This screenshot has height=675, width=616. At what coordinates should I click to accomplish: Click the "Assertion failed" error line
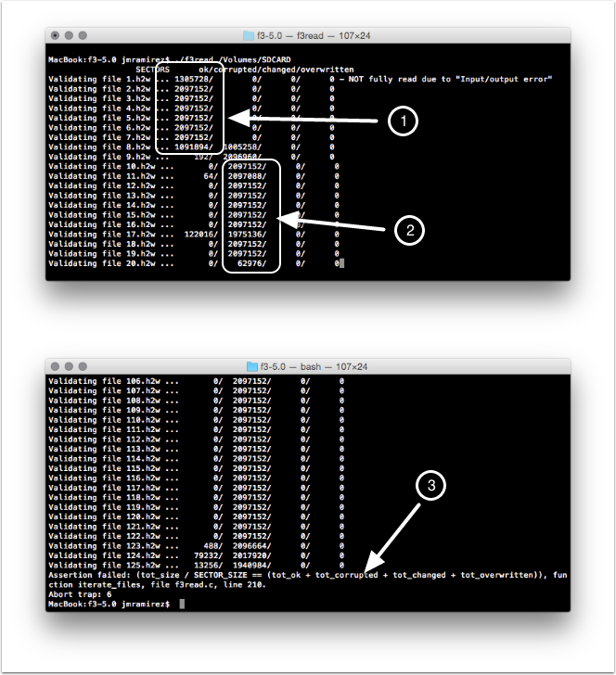(x=278, y=575)
